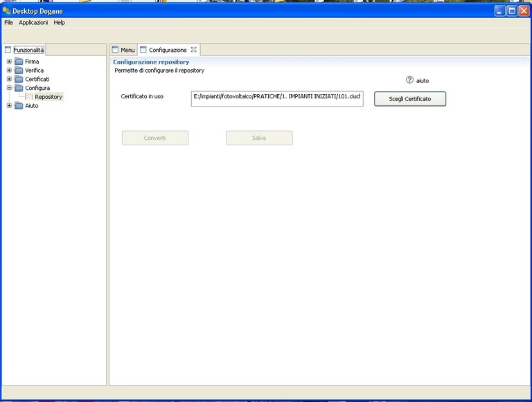Expand the Aiuto tree node

9,105
